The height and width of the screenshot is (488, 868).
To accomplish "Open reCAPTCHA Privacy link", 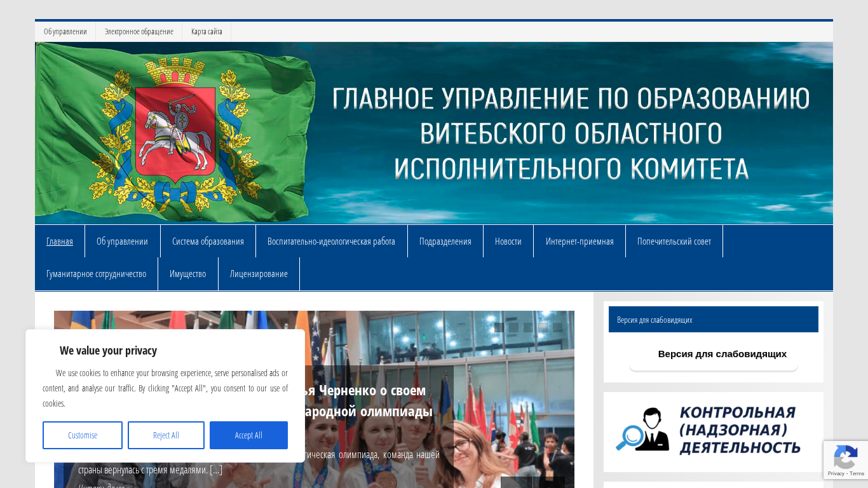I will pos(836,474).
